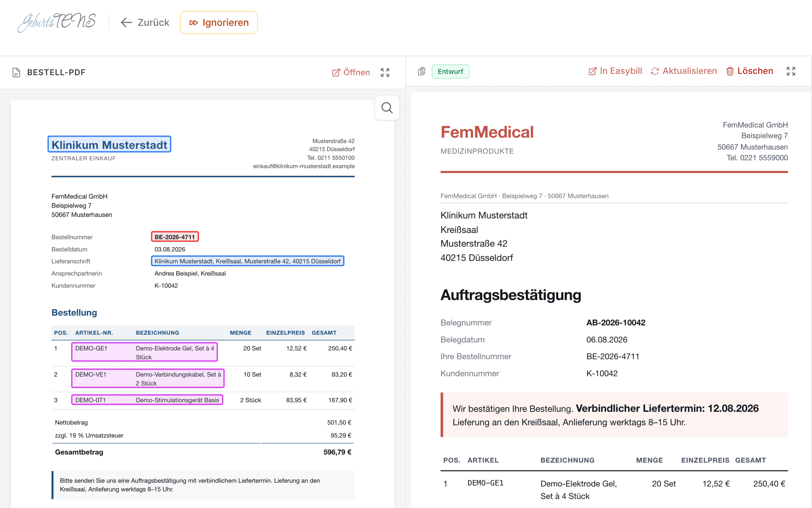This screenshot has width=812, height=508.
Task: Click 250,40 € total in confirmation table
Action: click(x=769, y=483)
